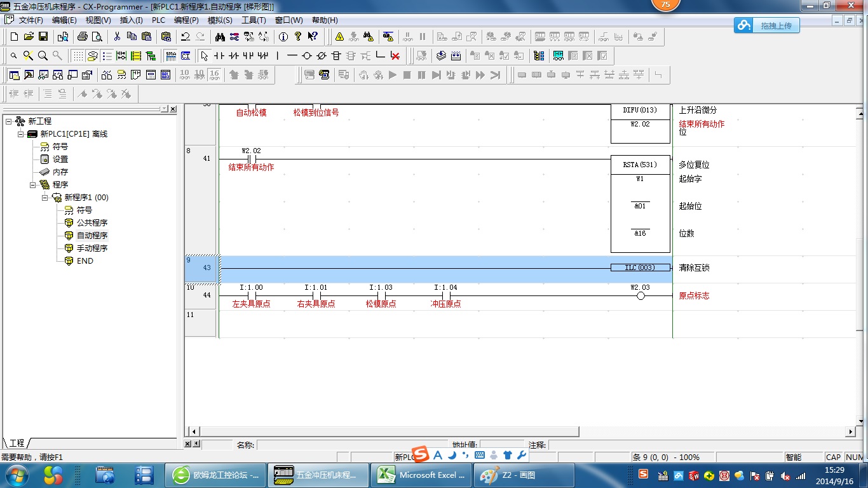This screenshot has width=868, height=488.
Task: Insert a new normally open contact
Action: (x=219, y=56)
